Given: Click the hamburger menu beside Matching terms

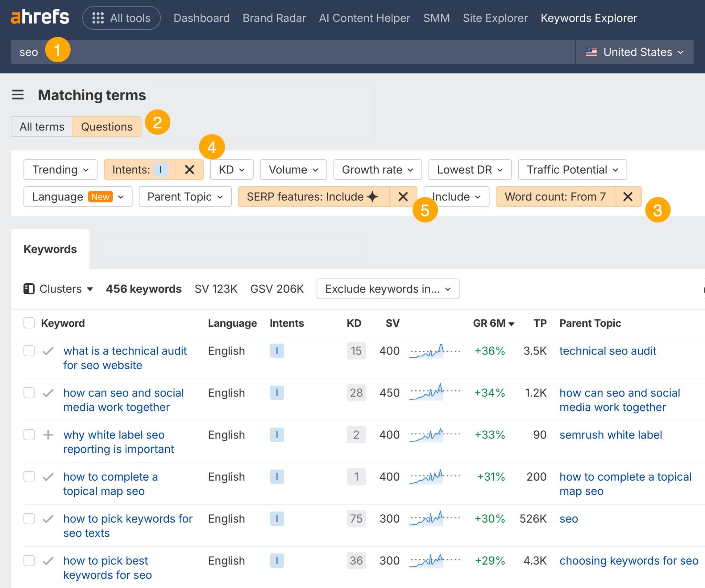Looking at the screenshot, I should [18, 95].
